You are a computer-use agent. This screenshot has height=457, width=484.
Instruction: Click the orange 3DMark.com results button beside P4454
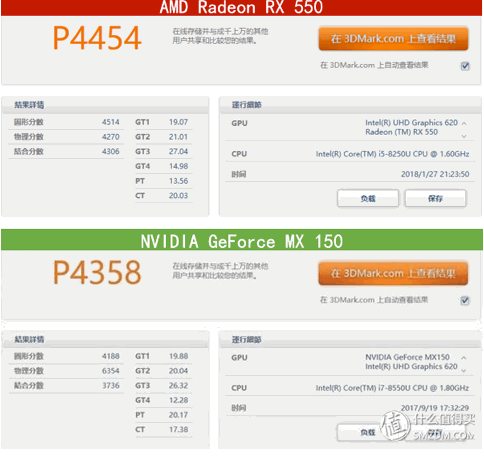(393, 39)
